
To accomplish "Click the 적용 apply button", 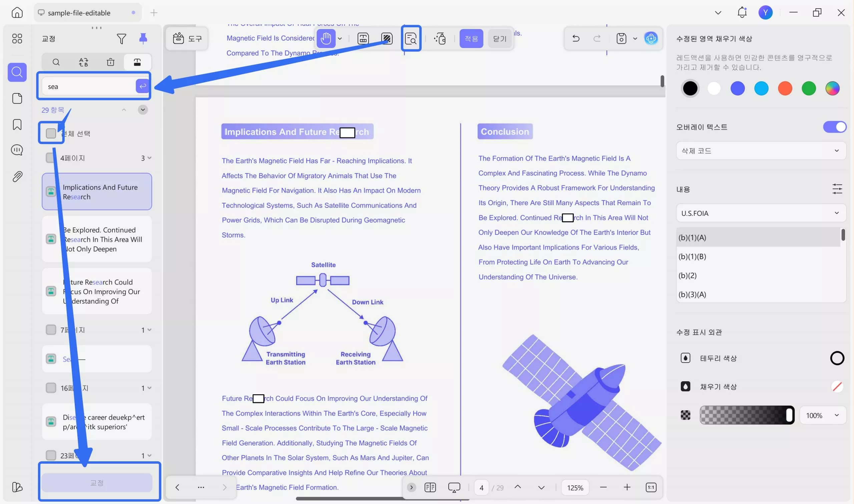I will tap(471, 38).
